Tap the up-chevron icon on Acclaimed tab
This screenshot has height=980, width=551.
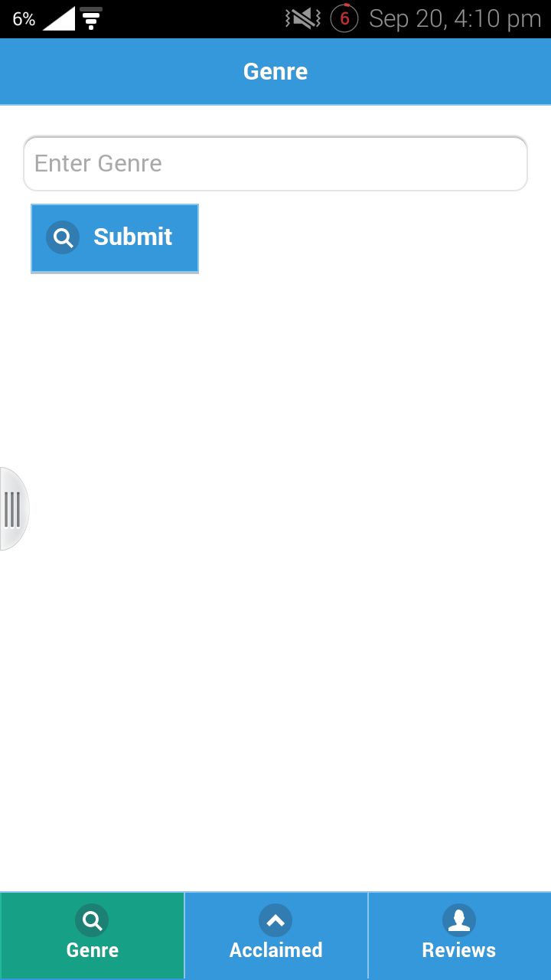tap(275, 920)
